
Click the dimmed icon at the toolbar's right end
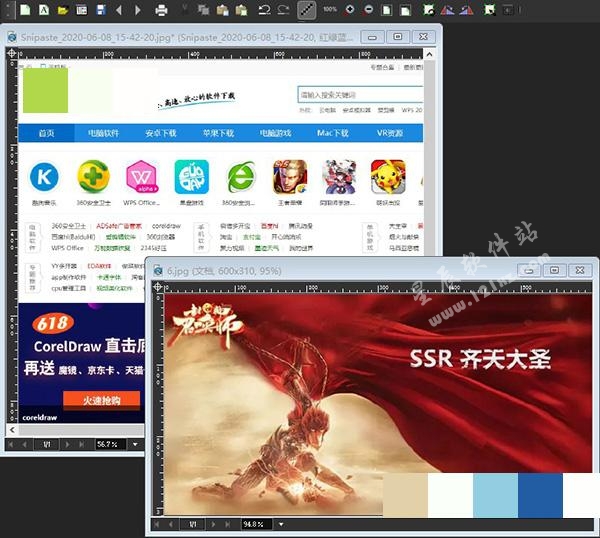click(508, 10)
